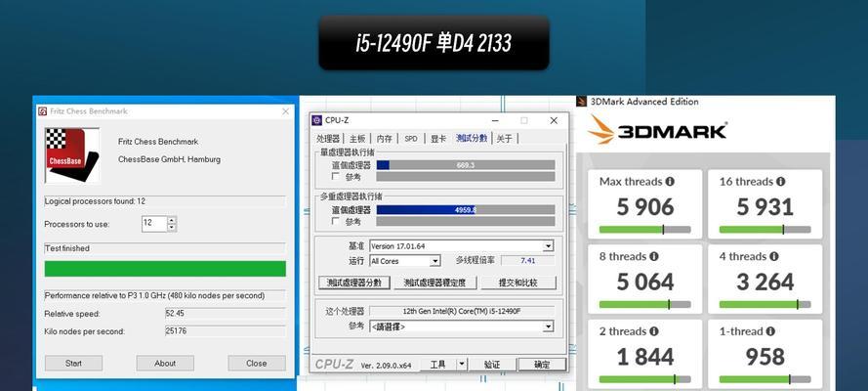Click the 确定 button in CPU-Z
This screenshot has width=868, height=391.
tap(542, 365)
